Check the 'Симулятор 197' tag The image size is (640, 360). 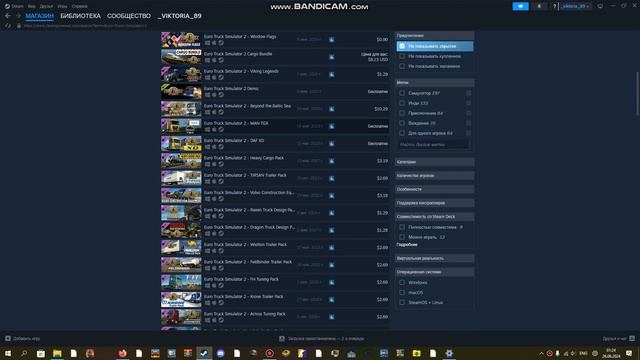402,93
